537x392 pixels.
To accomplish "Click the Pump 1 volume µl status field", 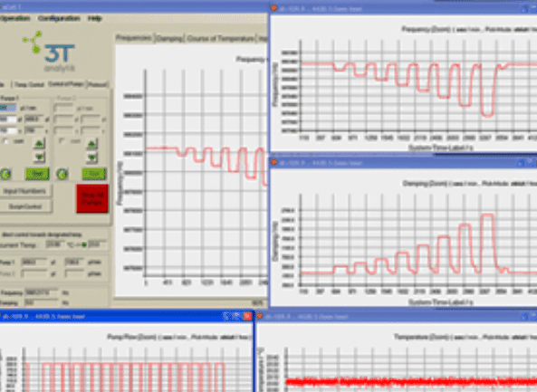I will (x=34, y=263).
